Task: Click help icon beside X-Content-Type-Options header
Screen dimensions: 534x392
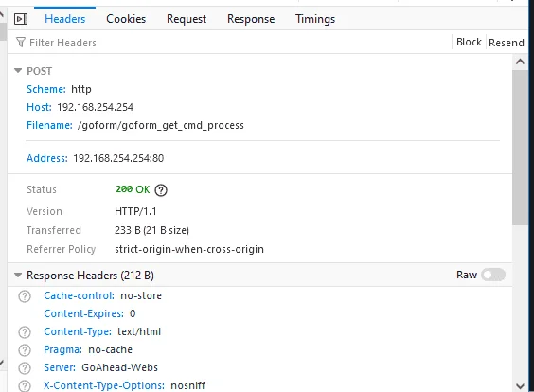Action: [25, 386]
